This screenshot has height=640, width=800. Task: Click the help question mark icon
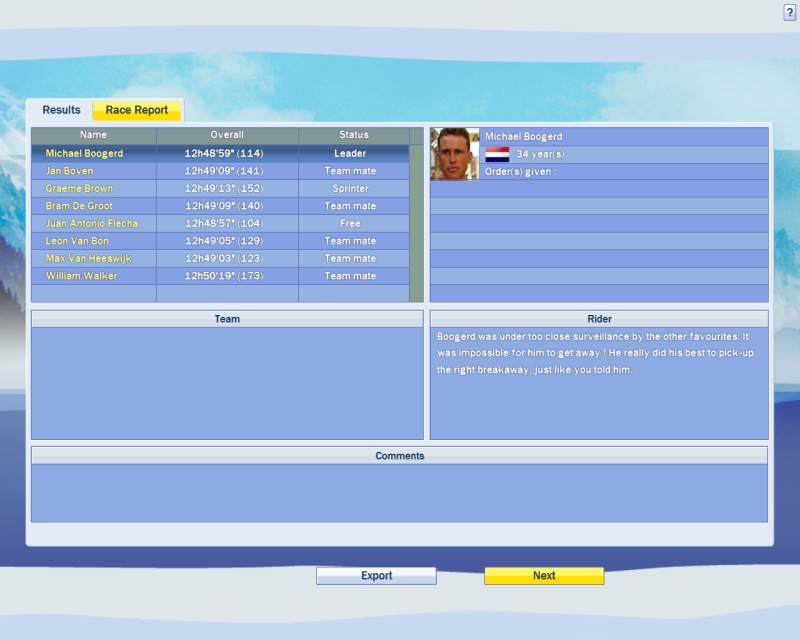pyautogui.click(x=789, y=12)
